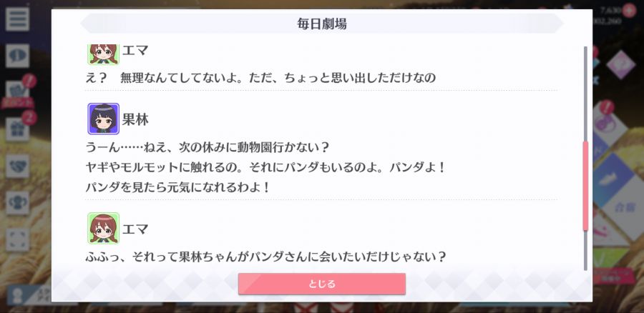Click the 毎日劇場 title header
The width and height of the screenshot is (644, 313).
tap(322, 24)
